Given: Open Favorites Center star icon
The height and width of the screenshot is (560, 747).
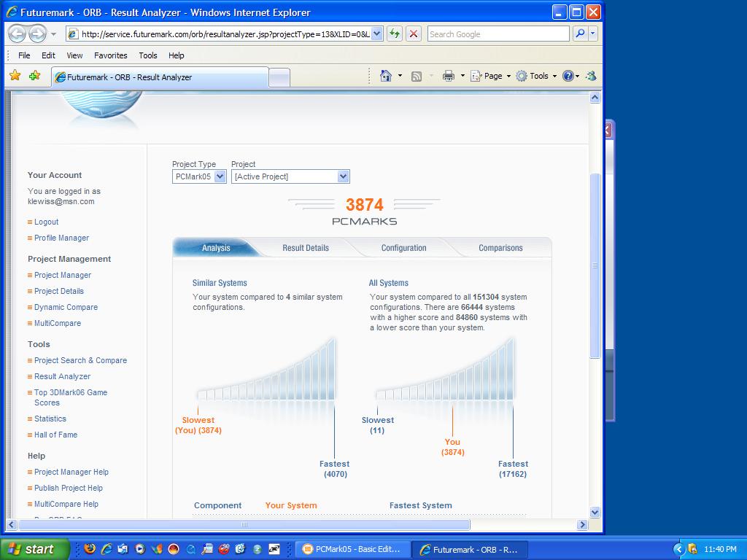Looking at the screenshot, I should [x=15, y=75].
